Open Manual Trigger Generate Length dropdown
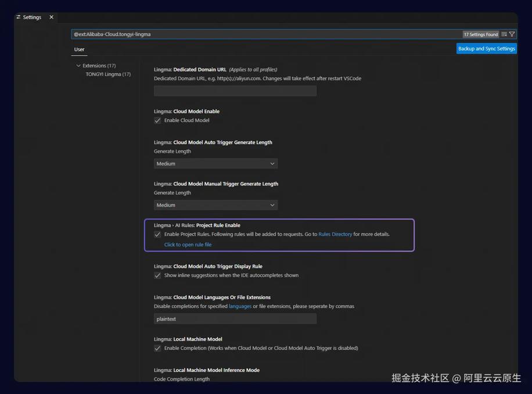This screenshot has height=394, width=532. pyautogui.click(x=216, y=205)
